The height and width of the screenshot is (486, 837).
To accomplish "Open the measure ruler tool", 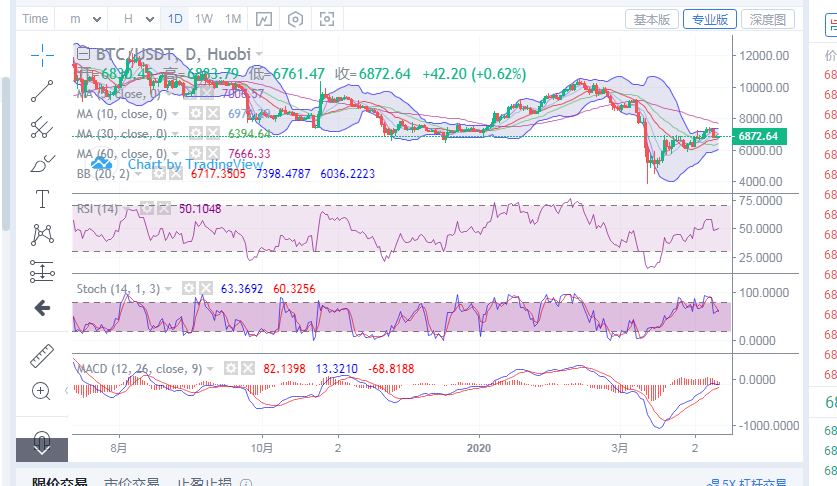I will 42,355.
